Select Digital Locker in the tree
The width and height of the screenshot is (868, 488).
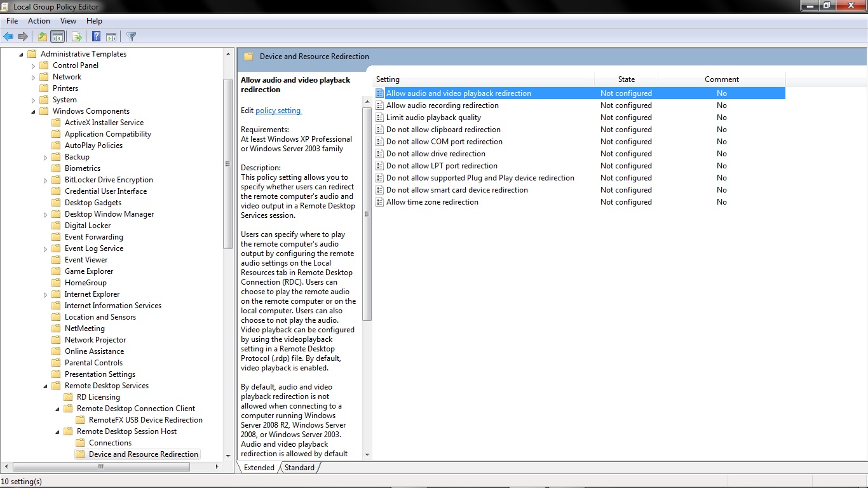click(x=88, y=226)
